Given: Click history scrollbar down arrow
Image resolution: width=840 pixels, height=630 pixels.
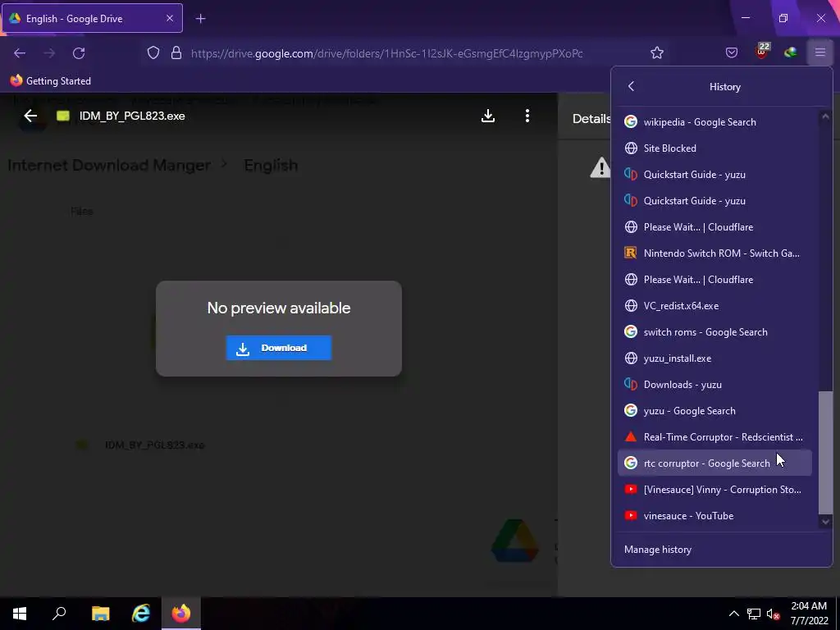Looking at the screenshot, I should click(825, 521).
